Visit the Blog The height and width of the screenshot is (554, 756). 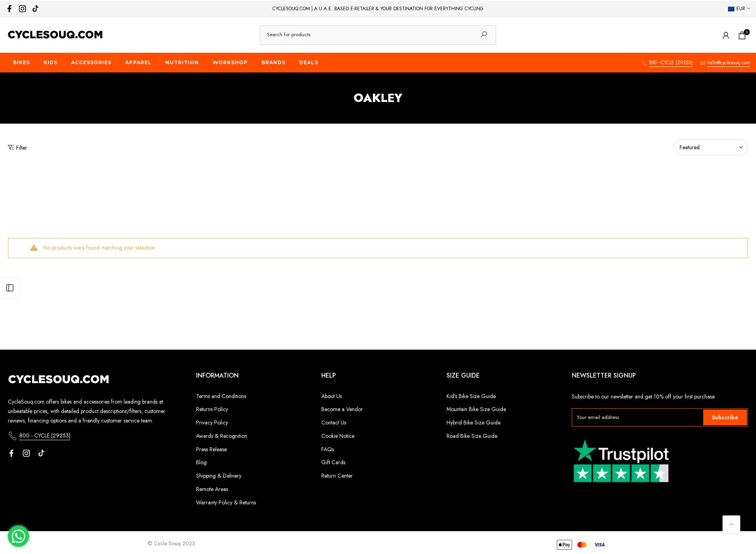[x=201, y=462]
